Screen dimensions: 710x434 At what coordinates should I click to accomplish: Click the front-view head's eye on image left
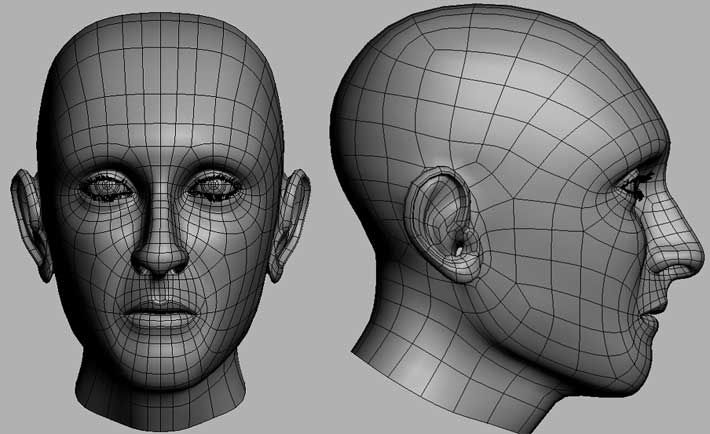pos(103,185)
